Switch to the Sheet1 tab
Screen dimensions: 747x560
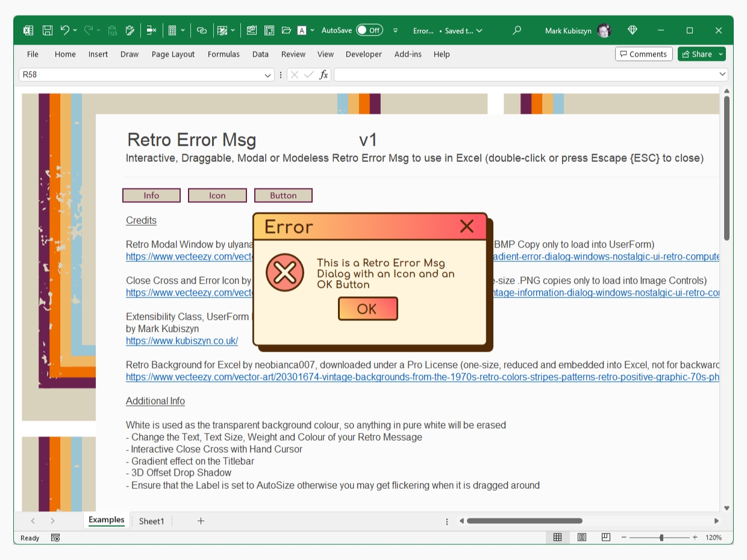pyautogui.click(x=151, y=521)
